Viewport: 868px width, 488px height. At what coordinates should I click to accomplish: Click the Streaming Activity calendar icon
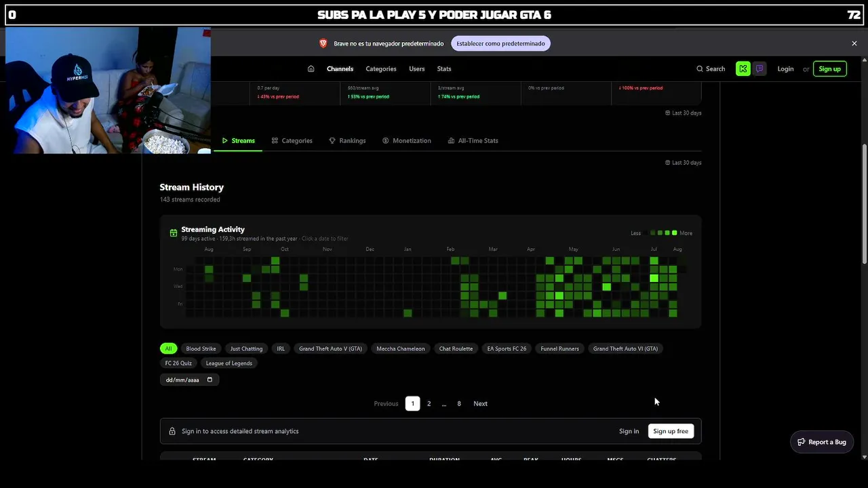pos(174,232)
